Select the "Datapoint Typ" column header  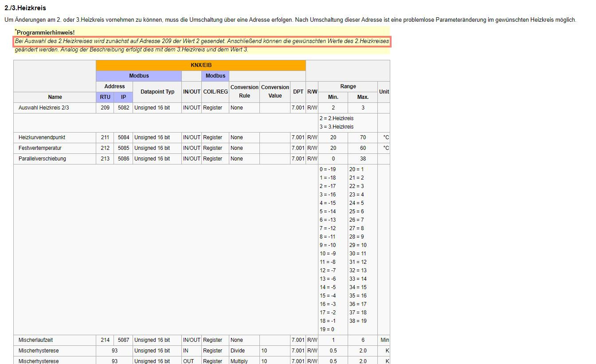coord(157,92)
